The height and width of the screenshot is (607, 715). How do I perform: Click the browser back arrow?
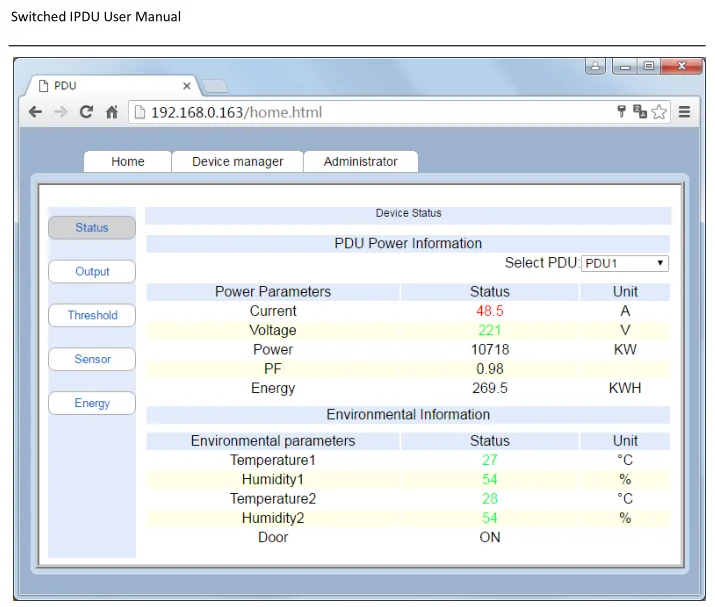pos(36,112)
